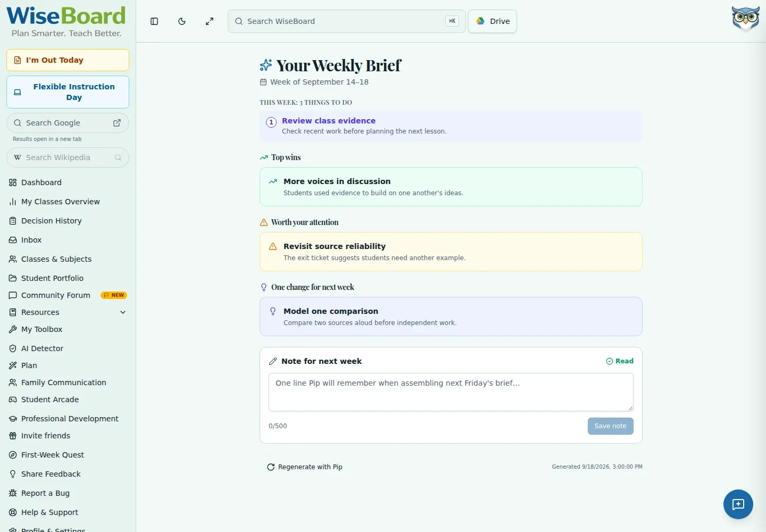Open the floating chat bubble button

pyautogui.click(x=738, y=504)
